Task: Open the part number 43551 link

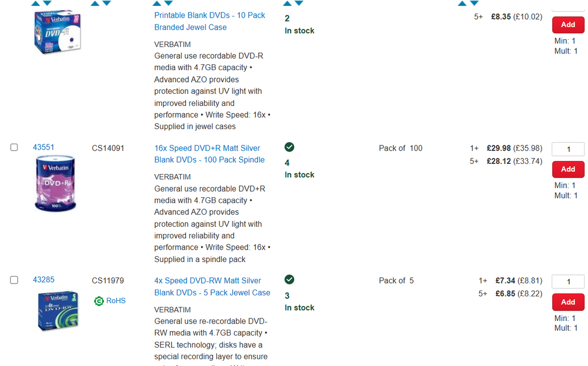Action: [44, 147]
